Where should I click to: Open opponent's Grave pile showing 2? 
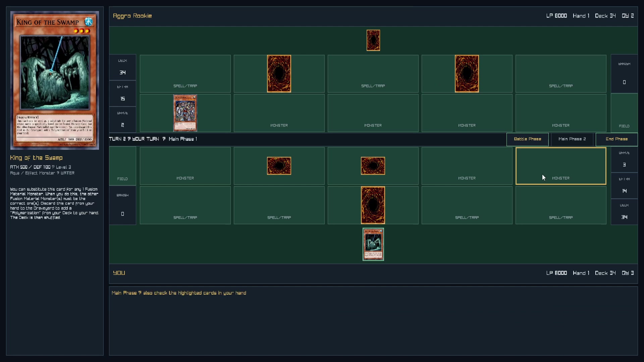coord(122,120)
